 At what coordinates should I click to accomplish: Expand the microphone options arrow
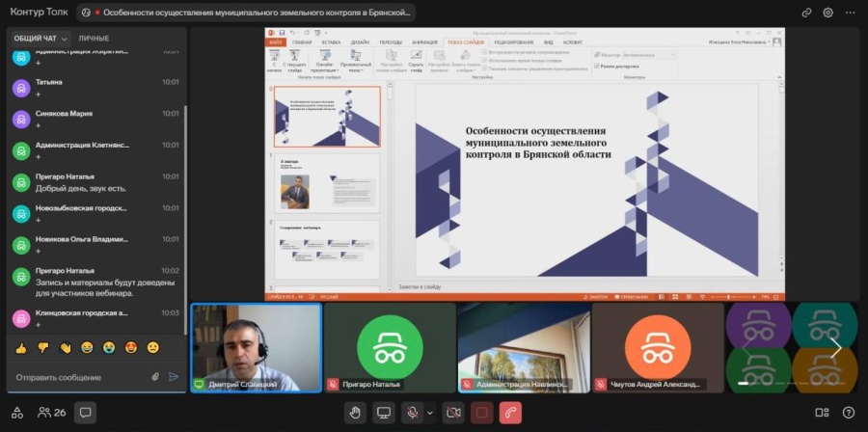tap(430, 413)
